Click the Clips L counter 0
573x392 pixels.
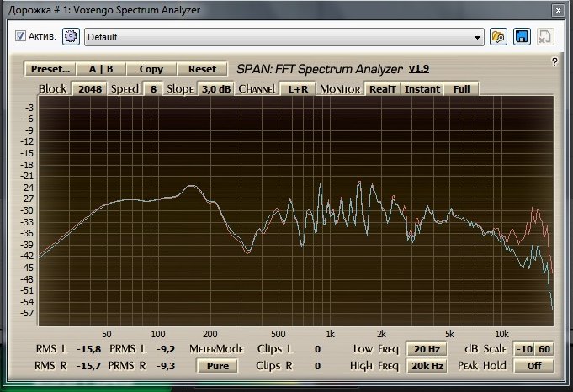click(317, 349)
